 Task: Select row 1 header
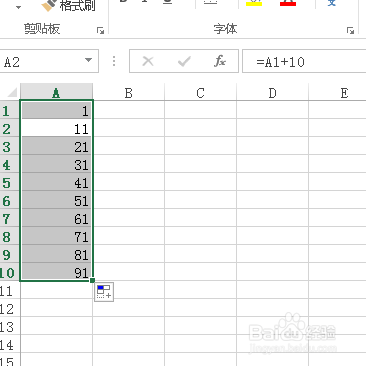pyautogui.click(x=10, y=111)
